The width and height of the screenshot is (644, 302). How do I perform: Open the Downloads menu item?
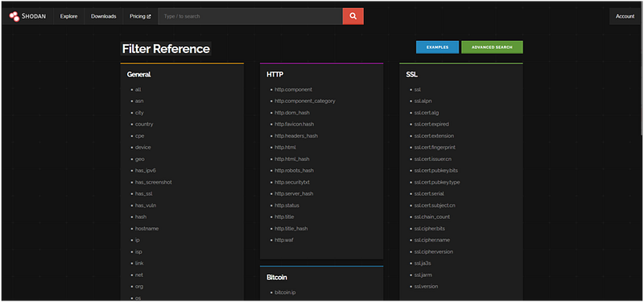point(104,16)
